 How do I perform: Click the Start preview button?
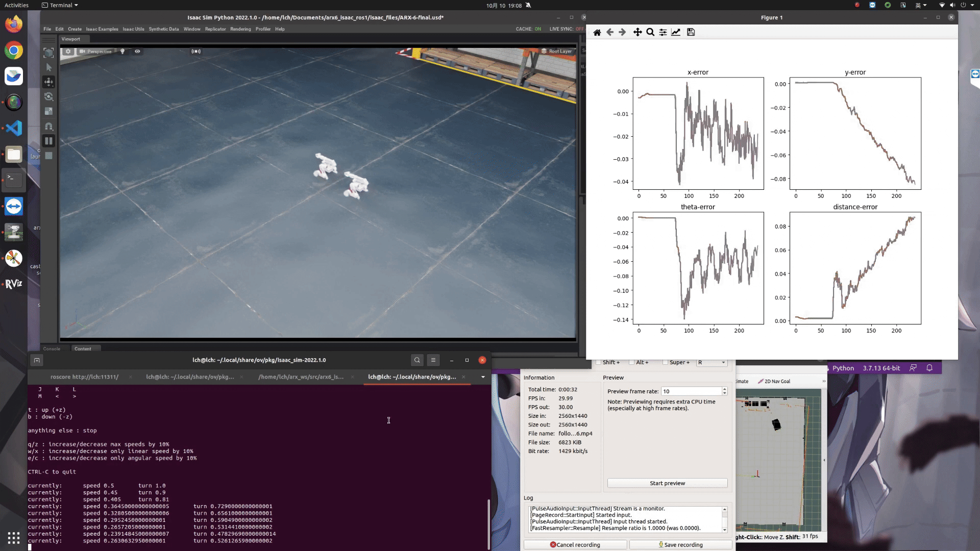click(x=667, y=483)
